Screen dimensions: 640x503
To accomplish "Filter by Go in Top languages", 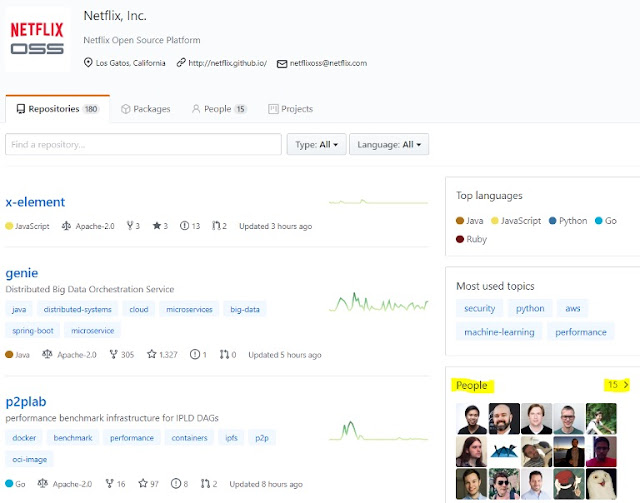I will click(606, 221).
